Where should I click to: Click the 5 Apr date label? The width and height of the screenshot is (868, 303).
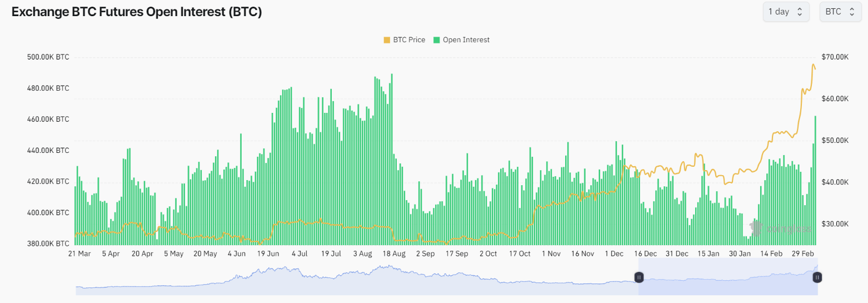pos(111,254)
